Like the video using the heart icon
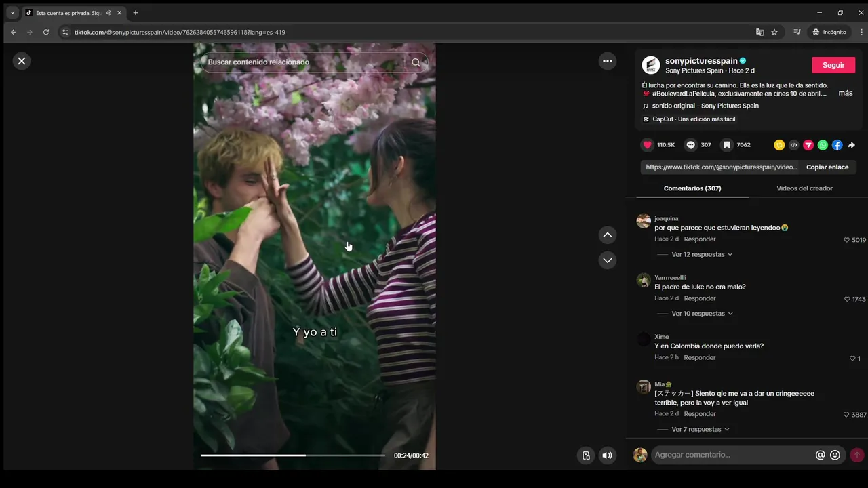 tap(648, 145)
